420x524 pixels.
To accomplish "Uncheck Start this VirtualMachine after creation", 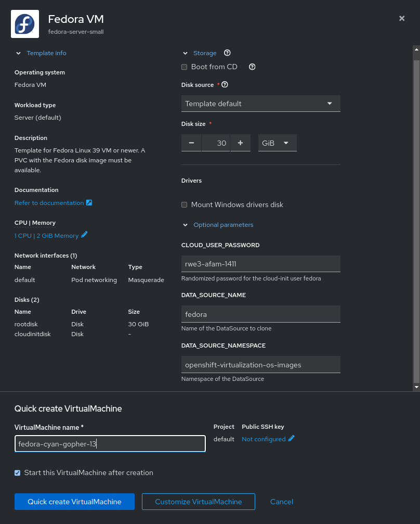I will (17, 472).
